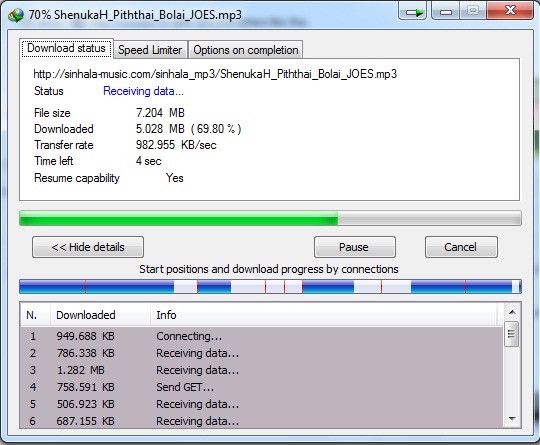540x445 pixels.
Task: Close the download progress window
Action: coord(510,11)
